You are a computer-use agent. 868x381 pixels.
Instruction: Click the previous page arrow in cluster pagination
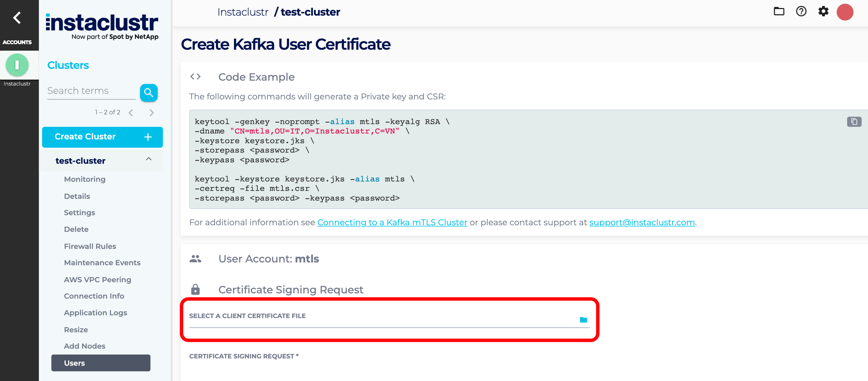click(x=131, y=112)
